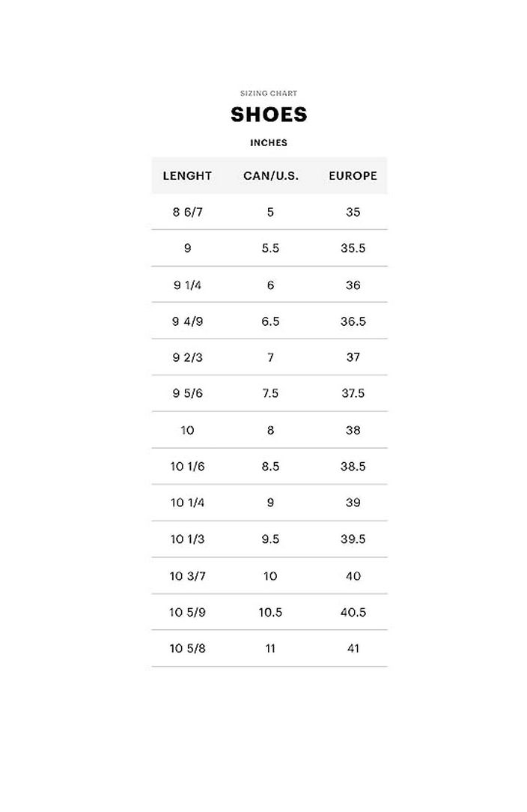Click the Europe size 35.5 cell

click(x=353, y=248)
